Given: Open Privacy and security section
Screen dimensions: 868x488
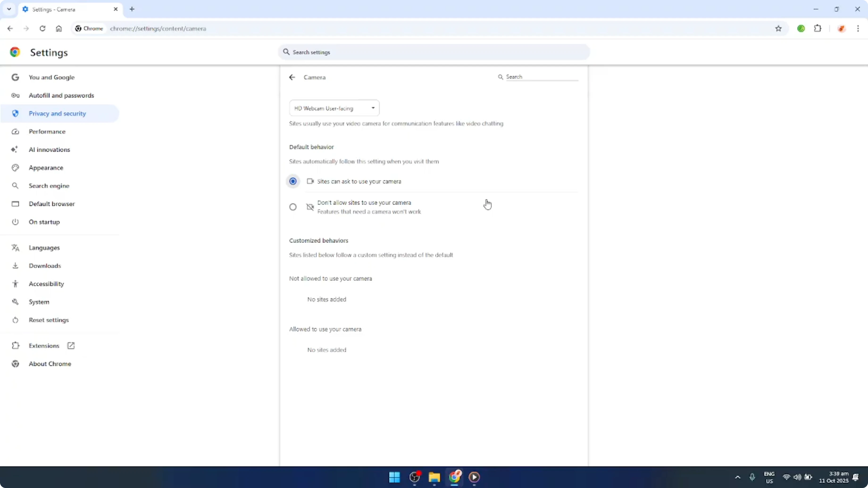Looking at the screenshot, I should pyautogui.click(x=60, y=113).
